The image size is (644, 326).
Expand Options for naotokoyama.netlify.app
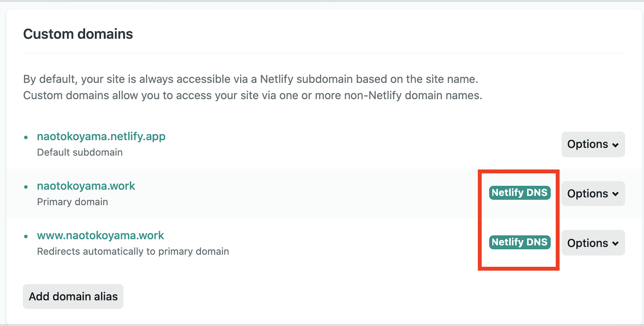point(593,144)
